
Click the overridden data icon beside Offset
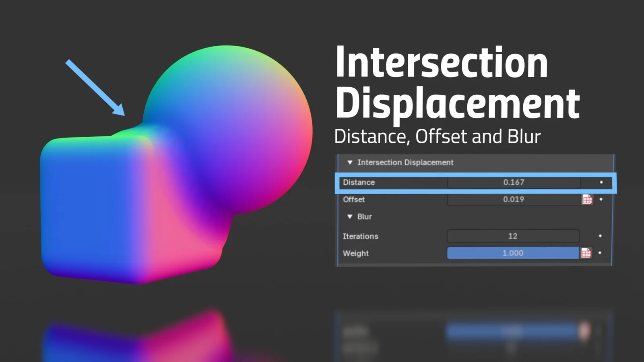[x=587, y=200]
